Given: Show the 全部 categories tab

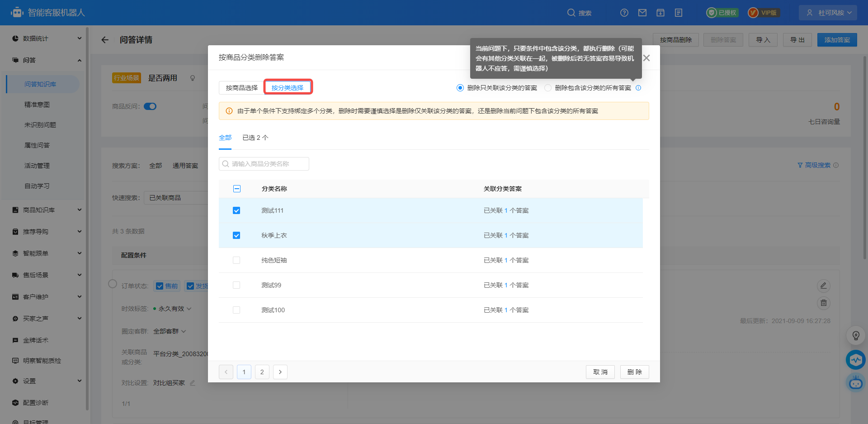Looking at the screenshot, I should click(225, 138).
